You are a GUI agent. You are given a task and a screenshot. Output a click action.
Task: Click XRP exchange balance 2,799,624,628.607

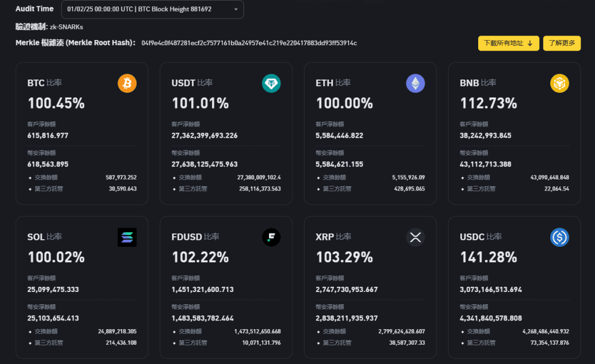[x=402, y=331]
